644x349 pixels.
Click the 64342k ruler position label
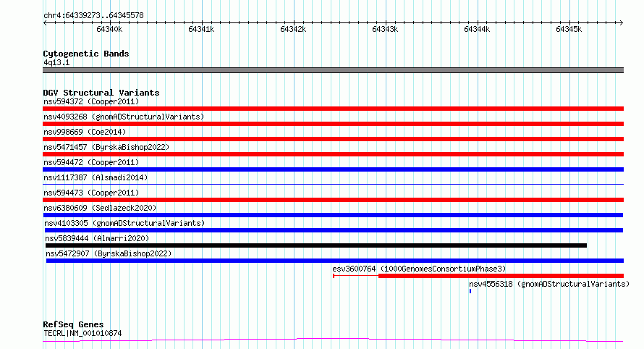(x=293, y=29)
